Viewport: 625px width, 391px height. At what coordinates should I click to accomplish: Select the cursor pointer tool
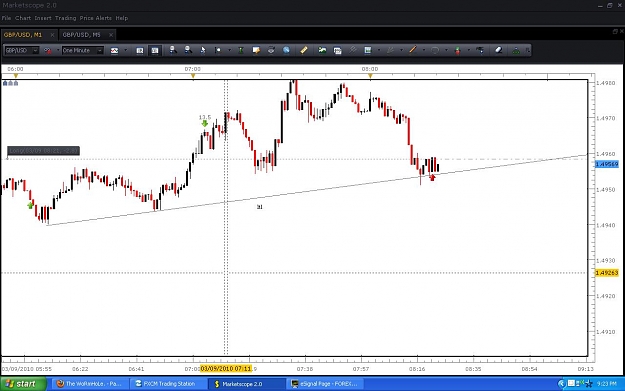(x=202, y=50)
